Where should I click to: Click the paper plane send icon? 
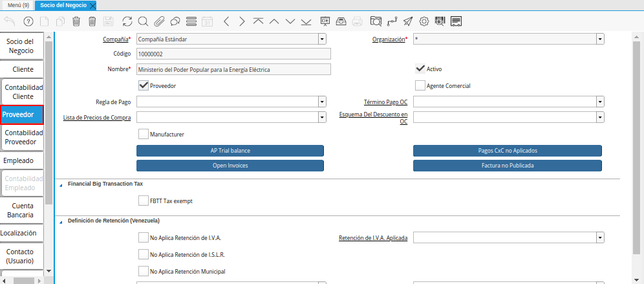pyautogui.click(x=408, y=21)
